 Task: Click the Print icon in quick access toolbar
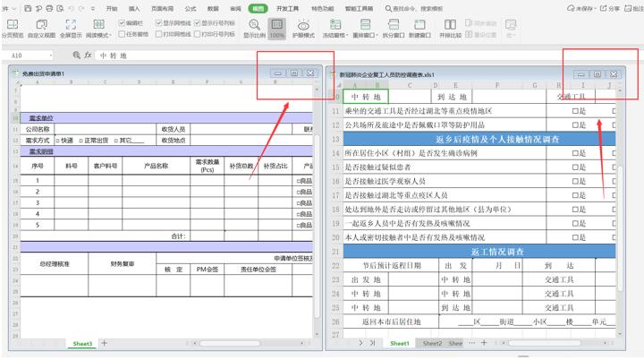(x=49, y=8)
